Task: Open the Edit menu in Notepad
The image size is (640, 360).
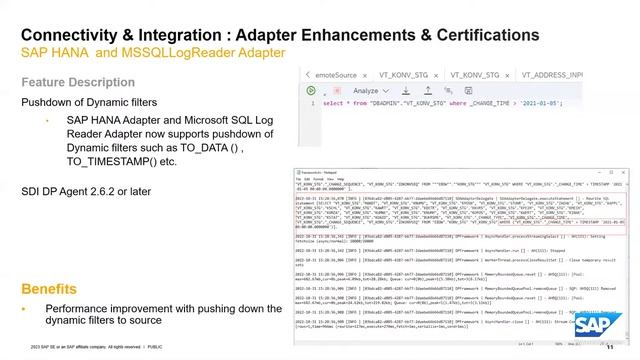Action: pos(307,179)
